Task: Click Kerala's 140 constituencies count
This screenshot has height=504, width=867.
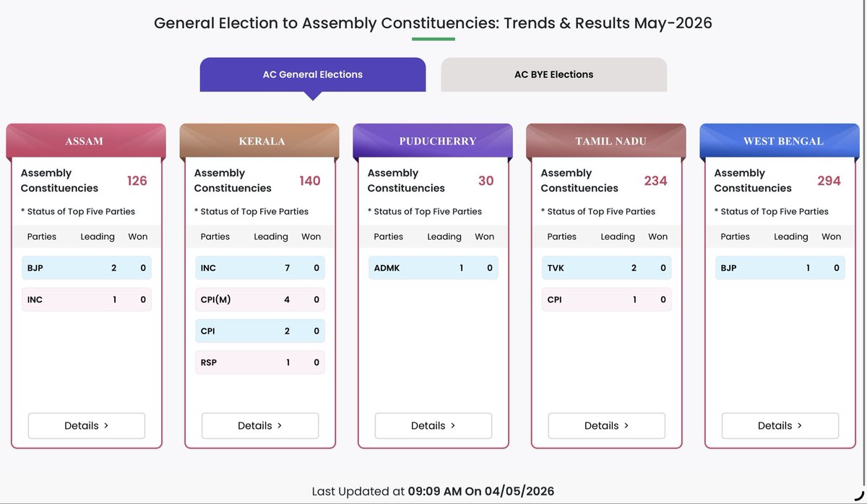Action: point(310,181)
